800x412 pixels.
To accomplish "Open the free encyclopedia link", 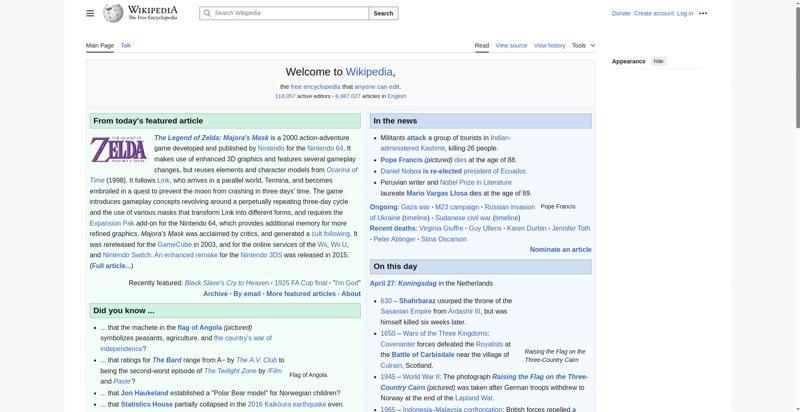I will tap(315, 87).
